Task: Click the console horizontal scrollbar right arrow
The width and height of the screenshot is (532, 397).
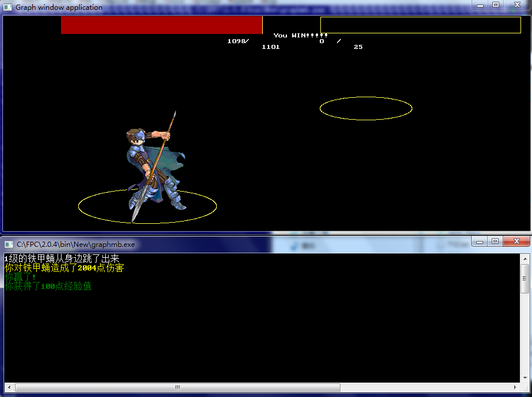Action: (x=515, y=387)
